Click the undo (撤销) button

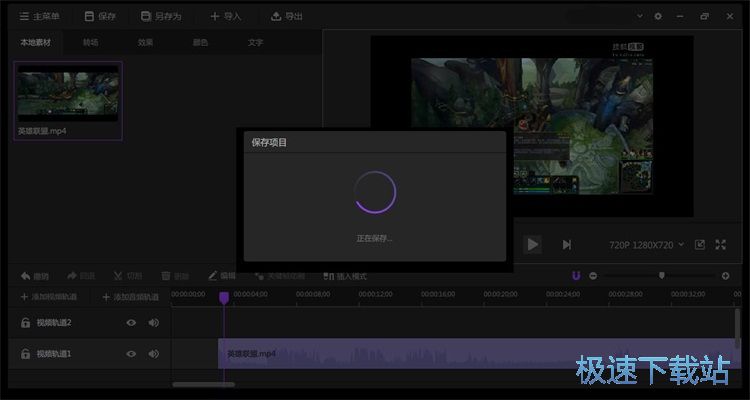pos(34,276)
